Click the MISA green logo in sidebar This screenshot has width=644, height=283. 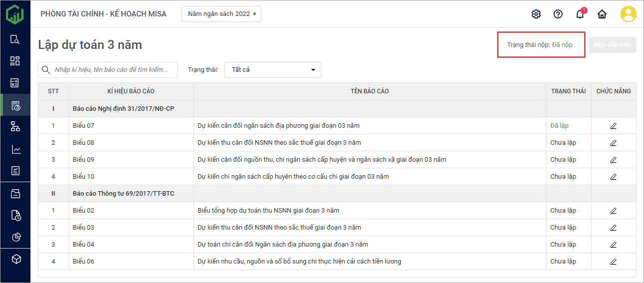pos(15,14)
